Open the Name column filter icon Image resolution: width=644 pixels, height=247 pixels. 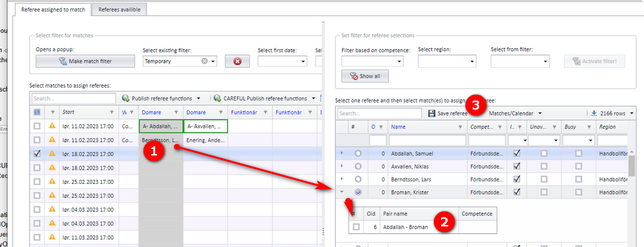tap(460, 127)
